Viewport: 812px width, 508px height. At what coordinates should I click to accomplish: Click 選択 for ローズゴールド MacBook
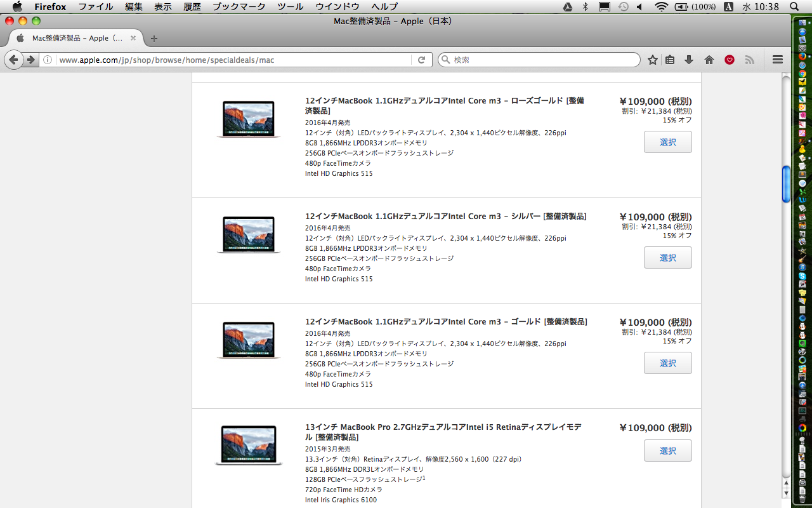point(668,142)
